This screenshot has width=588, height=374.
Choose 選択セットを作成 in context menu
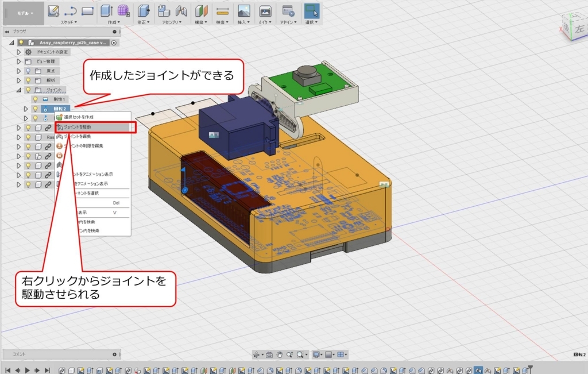point(93,117)
